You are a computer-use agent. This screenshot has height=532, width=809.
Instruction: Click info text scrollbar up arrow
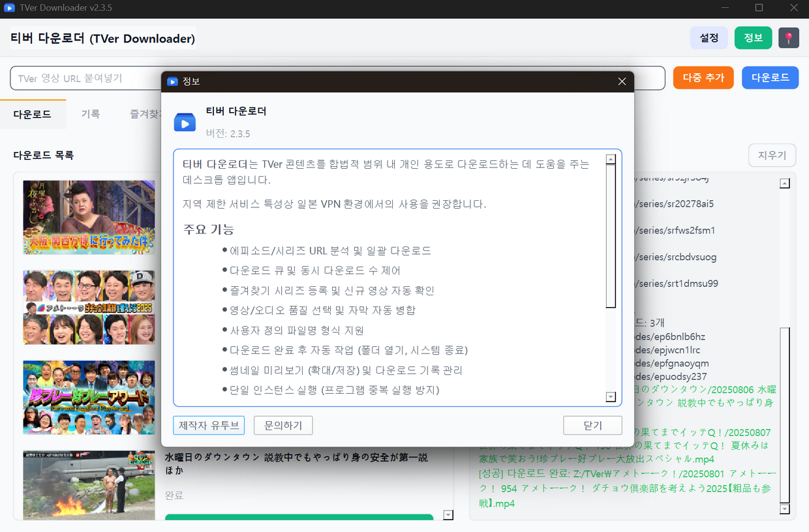coord(611,159)
